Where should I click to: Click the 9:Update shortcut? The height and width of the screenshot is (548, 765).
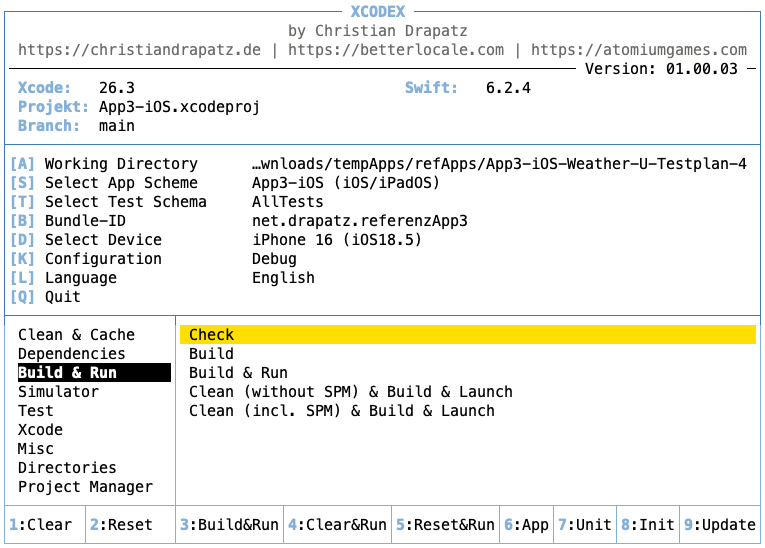tap(720, 525)
